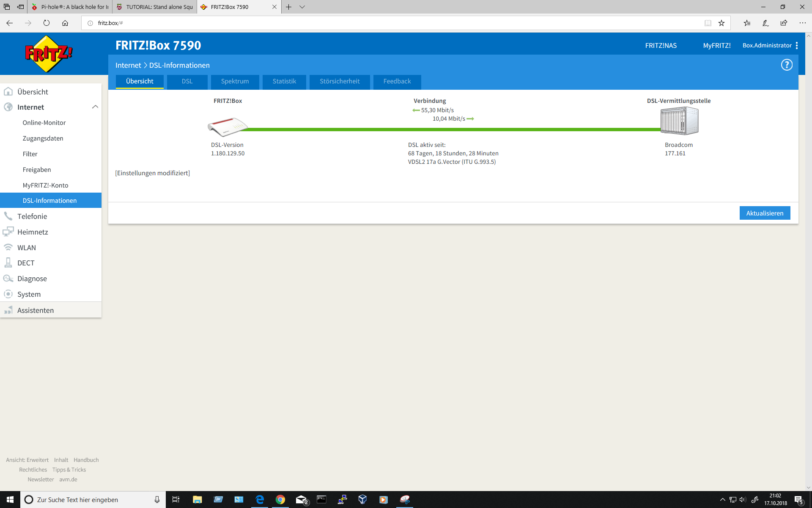Click the Box.Administrator three-dots menu
This screenshot has height=508, width=812.
coord(797,45)
